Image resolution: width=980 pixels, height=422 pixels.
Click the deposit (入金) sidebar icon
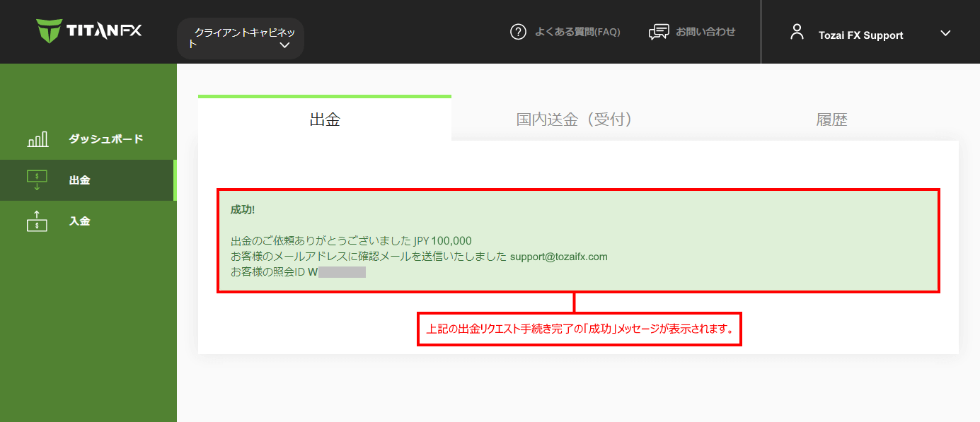36,221
